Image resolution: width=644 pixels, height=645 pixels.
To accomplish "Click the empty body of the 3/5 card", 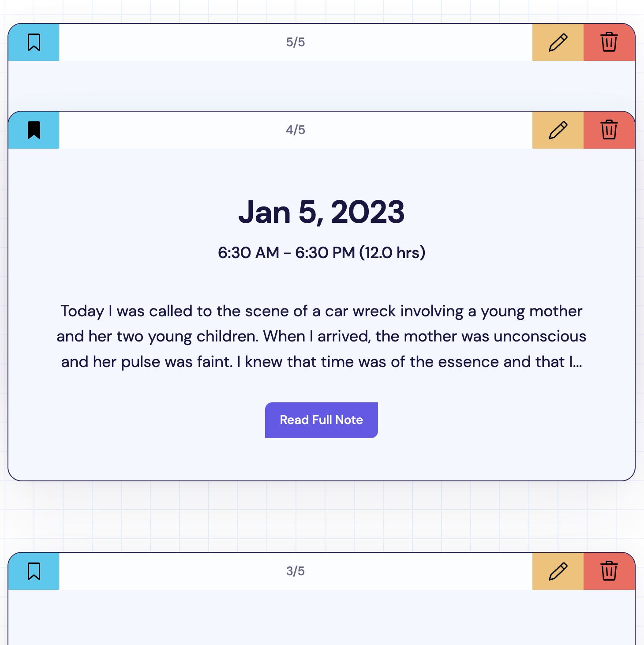I will click(x=321, y=617).
